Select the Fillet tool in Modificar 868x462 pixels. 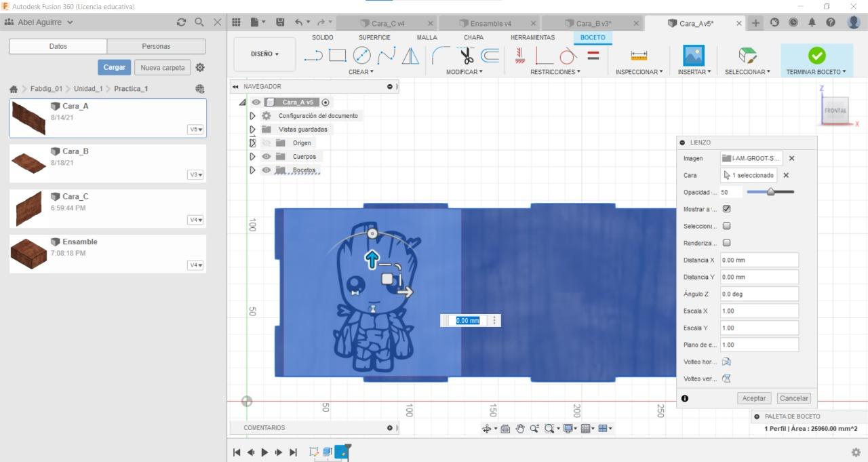click(x=441, y=56)
